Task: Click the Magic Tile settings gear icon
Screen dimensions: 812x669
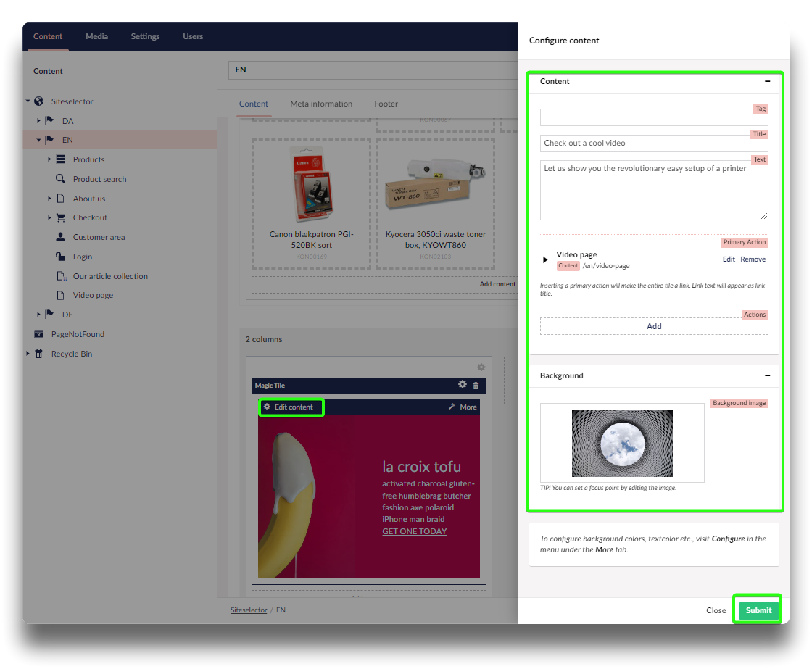Action: point(463,385)
